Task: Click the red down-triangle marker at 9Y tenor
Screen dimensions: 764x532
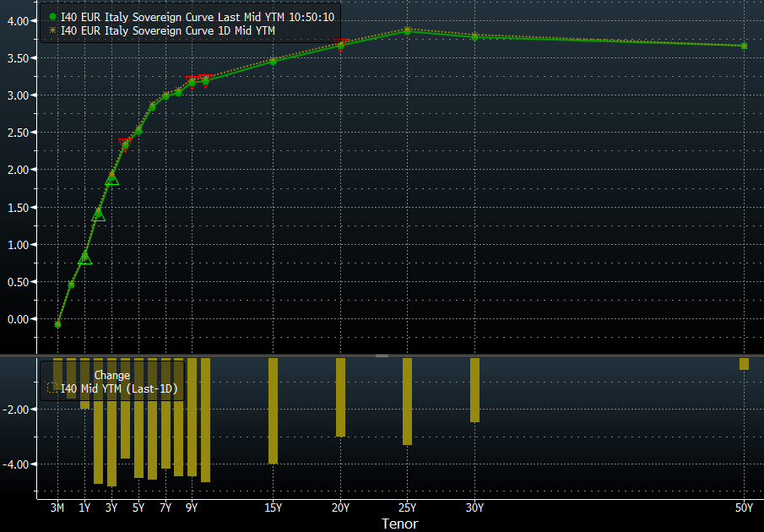Action: pos(192,81)
